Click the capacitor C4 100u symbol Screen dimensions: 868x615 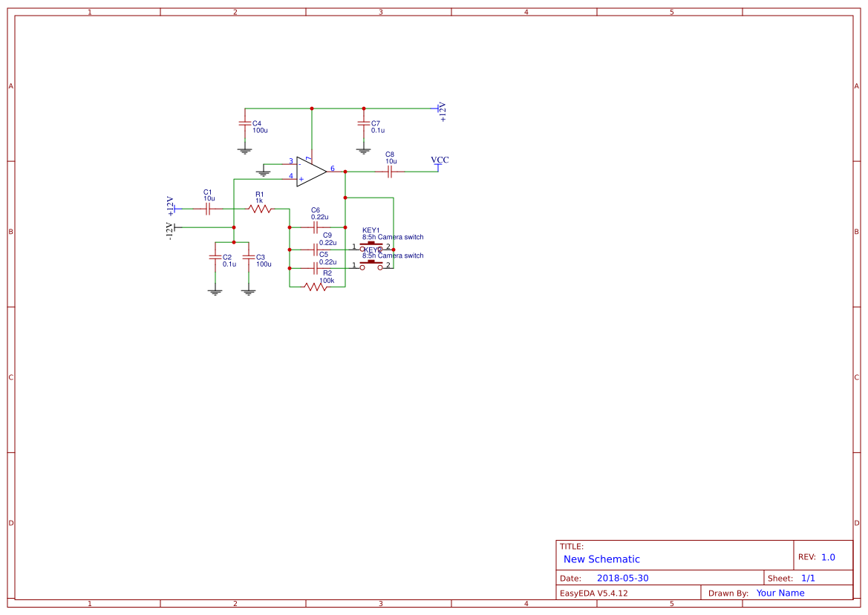[245, 123]
